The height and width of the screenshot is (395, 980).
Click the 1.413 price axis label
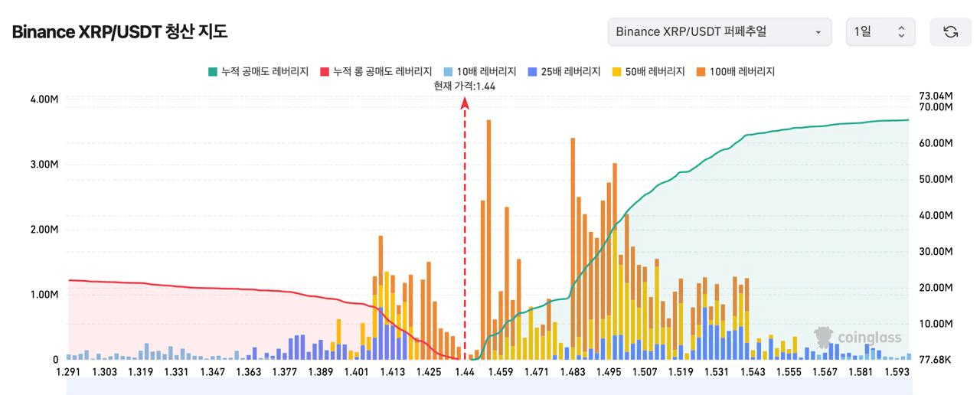[x=392, y=372]
